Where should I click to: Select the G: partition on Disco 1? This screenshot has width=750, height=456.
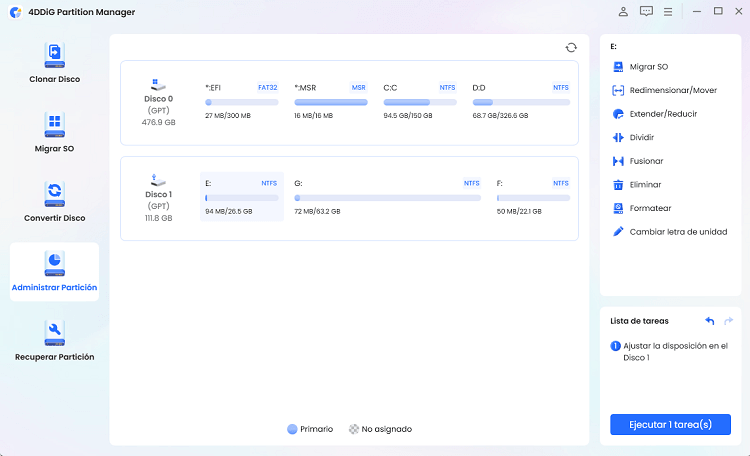pos(387,197)
